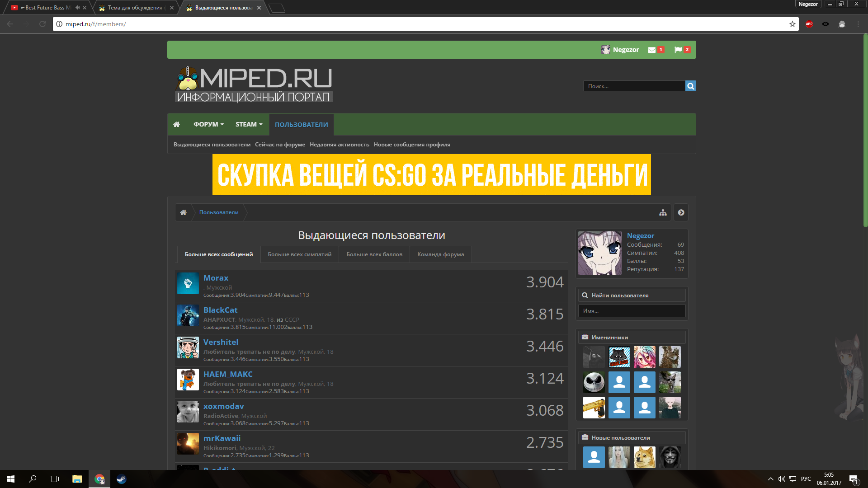Click the breadcrumb right-arrow circle icon
This screenshot has height=488, width=868.
click(x=681, y=212)
